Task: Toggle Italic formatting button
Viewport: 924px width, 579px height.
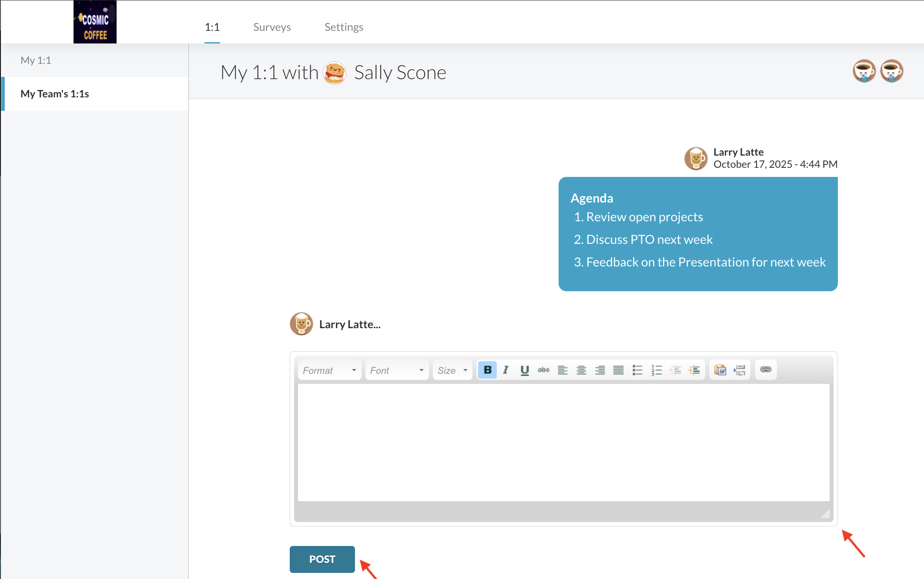Action: tap(506, 370)
